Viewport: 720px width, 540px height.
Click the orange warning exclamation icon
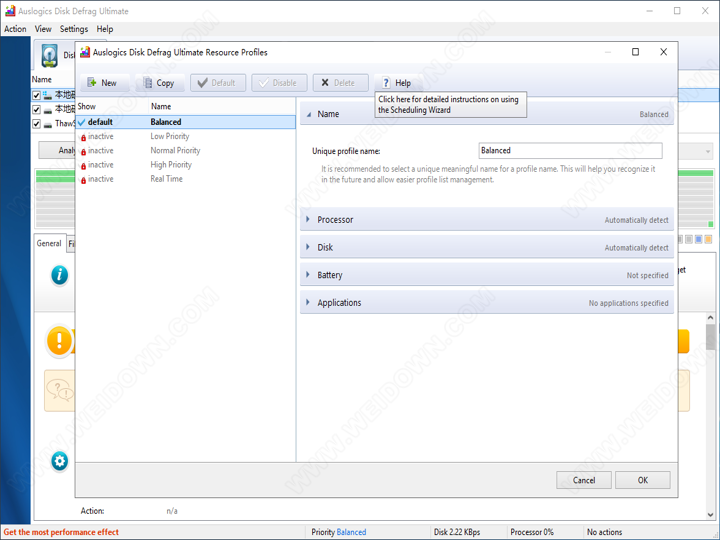(59, 341)
